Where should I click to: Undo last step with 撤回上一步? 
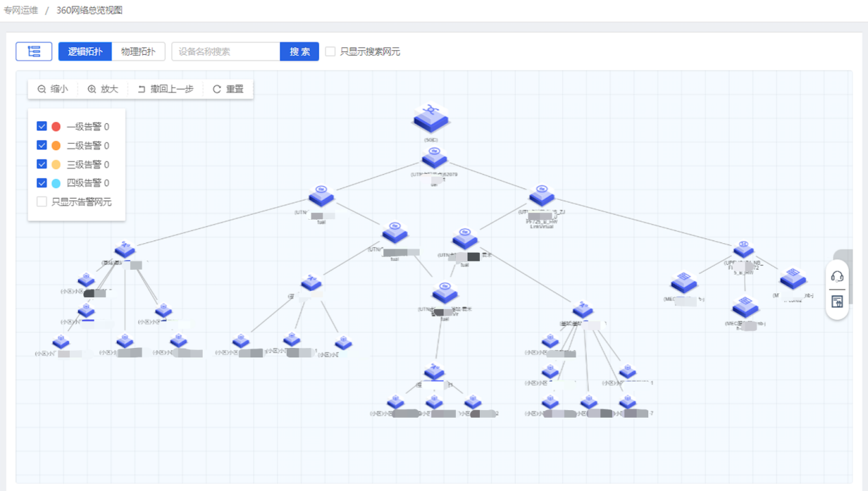tap(166, 89)
